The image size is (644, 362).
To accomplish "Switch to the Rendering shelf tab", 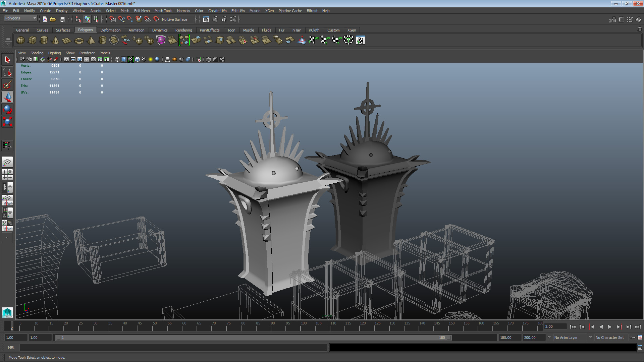I will [183, 30].
